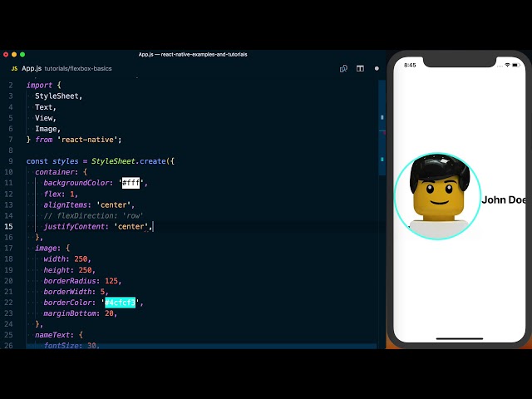
Task: Click line number 15 in the gutter
Action: click(8, 226)
